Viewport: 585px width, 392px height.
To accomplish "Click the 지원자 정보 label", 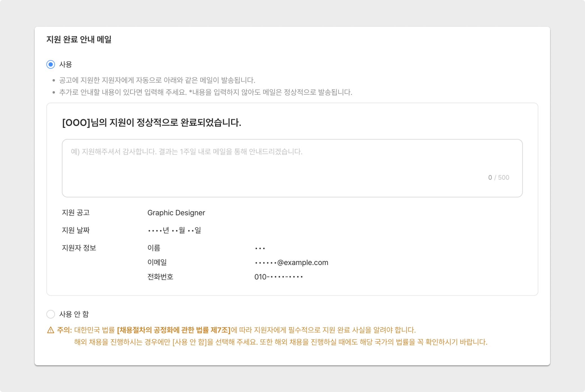I will pos(79,248).
